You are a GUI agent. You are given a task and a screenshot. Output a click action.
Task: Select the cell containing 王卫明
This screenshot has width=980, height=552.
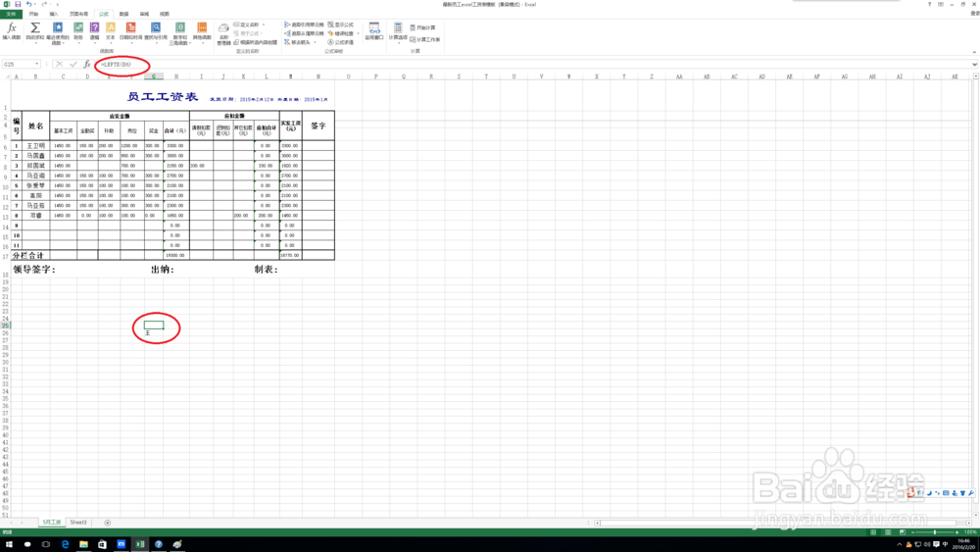click(x=35, y=146)
